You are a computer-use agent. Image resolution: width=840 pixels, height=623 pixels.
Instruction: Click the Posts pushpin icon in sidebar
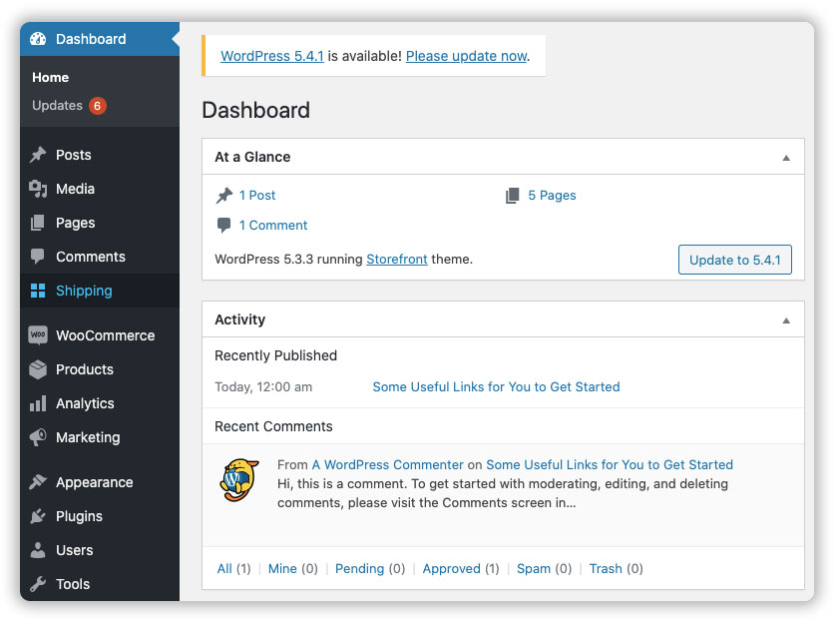pyautogui.click(x=38, y=155)
